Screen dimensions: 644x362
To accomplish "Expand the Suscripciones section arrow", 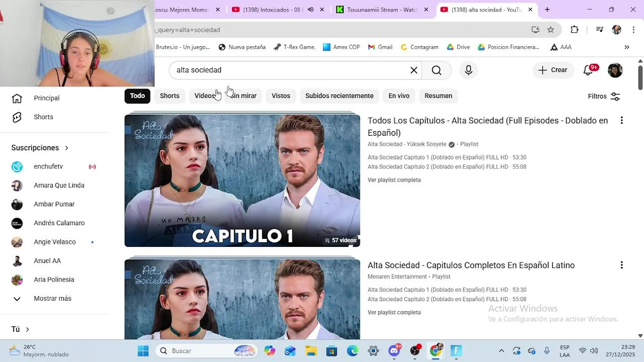I will pos(66,148).
